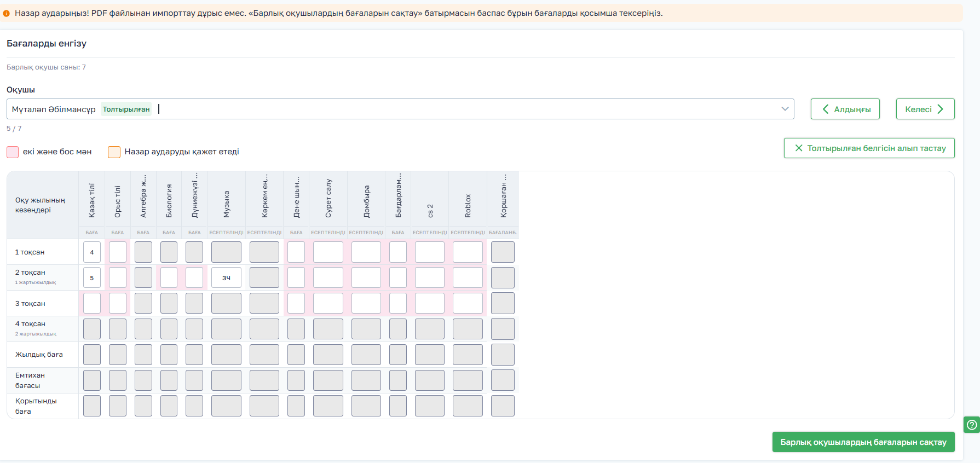Image resolution: width=980 pixels, height=463 pixels.
Task: Select the Қазақ тілі 1 тоқсан grade field
Action: tap(92, 252)
